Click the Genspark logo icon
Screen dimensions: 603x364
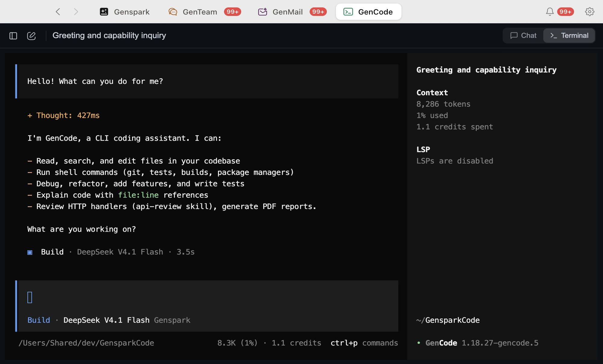pos(104,12)
